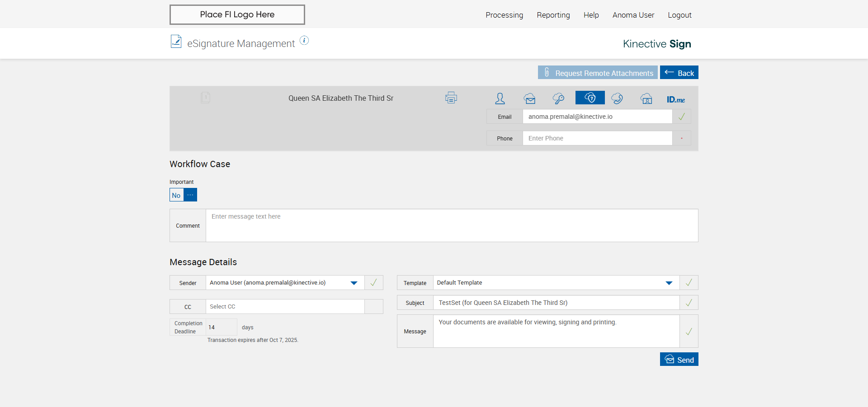The image size is (868, 407).
Task: Open the Processing menu
Action: pos(504,15)
